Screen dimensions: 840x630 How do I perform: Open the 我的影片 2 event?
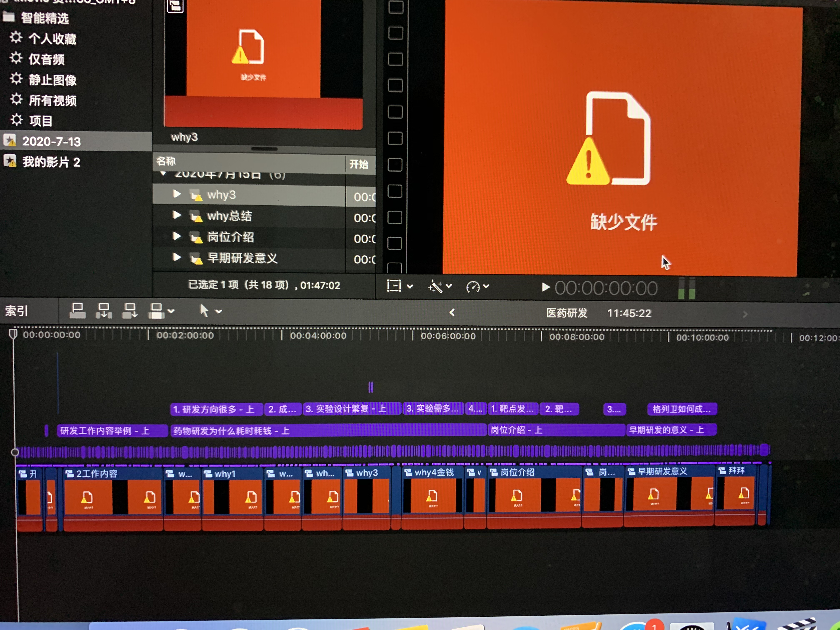pyautogui.click(x=51, y=162)
